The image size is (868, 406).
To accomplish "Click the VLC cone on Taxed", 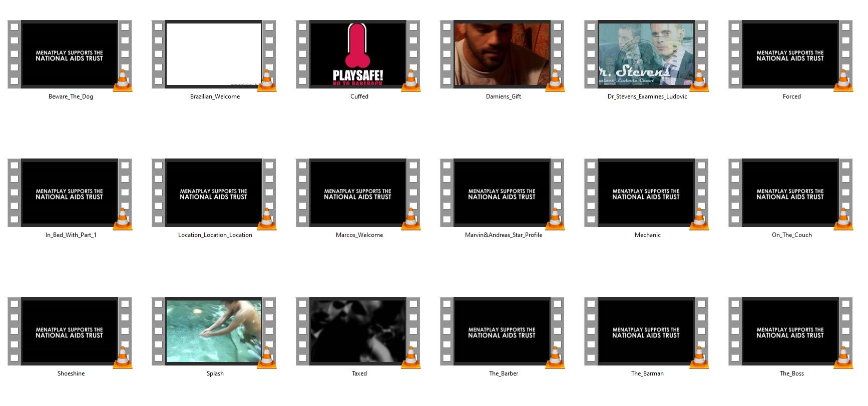I will [411, 357].
